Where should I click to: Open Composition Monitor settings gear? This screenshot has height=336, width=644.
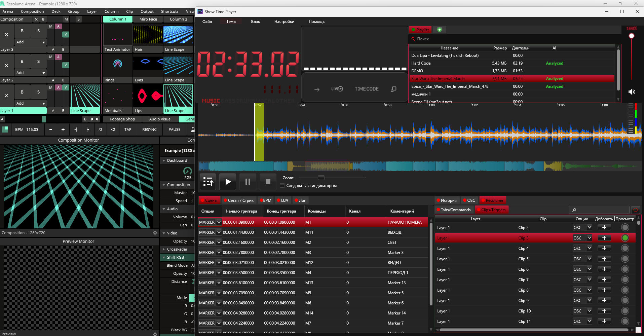(x=155, y=233)
